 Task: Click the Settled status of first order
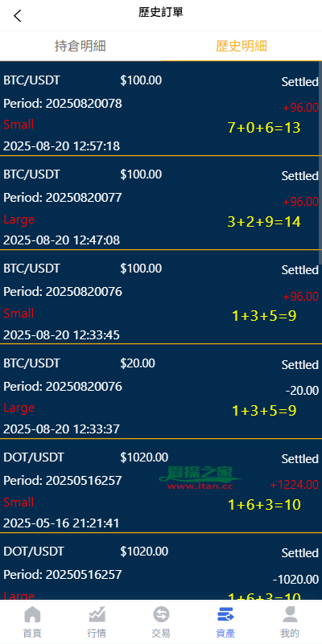click(299, 82)
